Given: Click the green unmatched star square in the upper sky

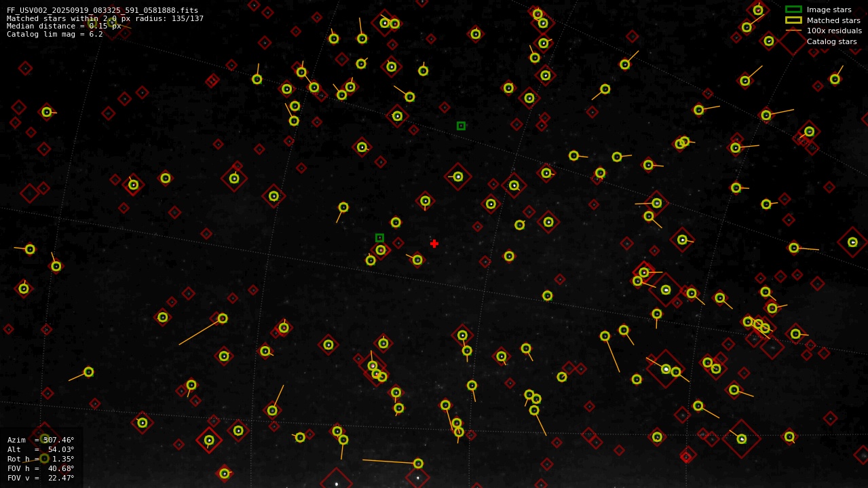Looking at the screenshot, I should point(461,126).
